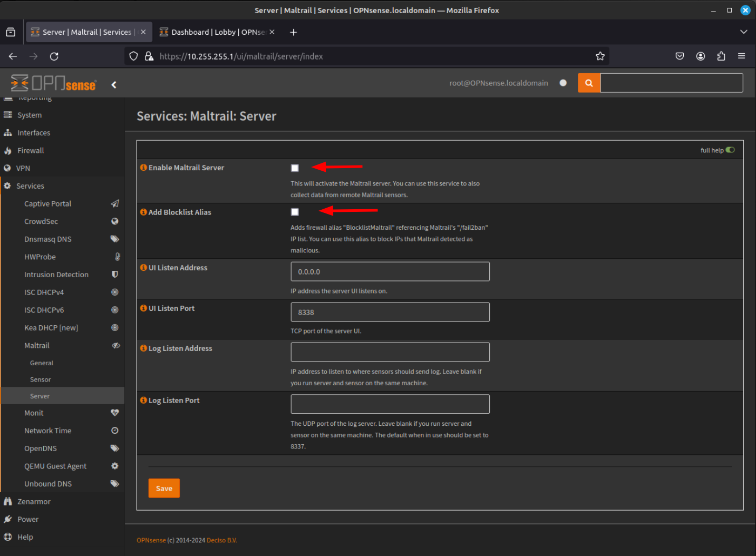Open the Firefox account icon

pos(701,56)
